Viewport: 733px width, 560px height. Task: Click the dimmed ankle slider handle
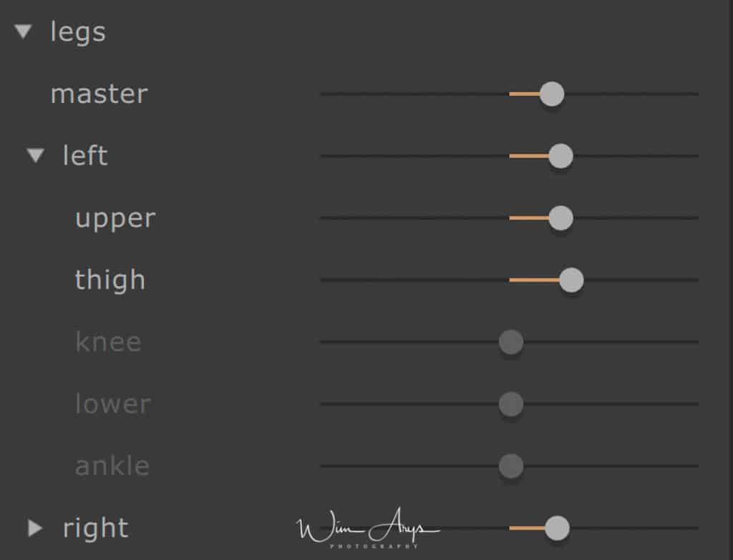511,466
